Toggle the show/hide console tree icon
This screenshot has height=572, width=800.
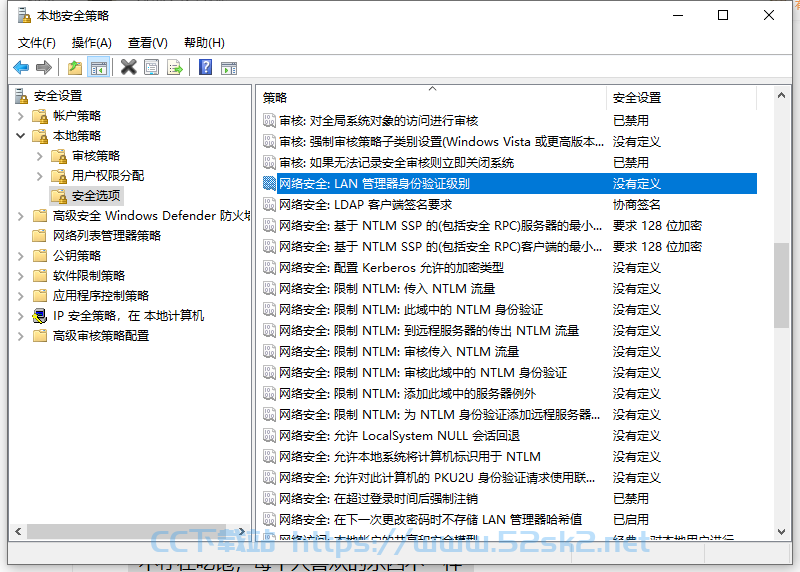click(x=99, y=67)
